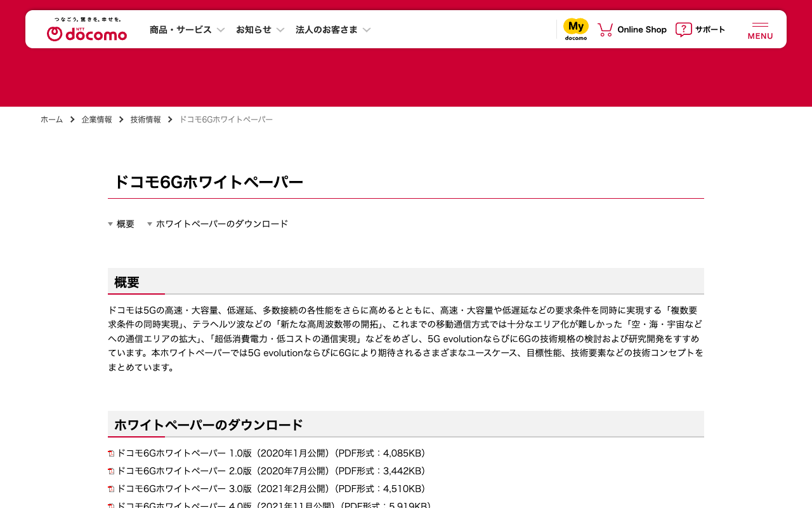Go to ホーム breadcrumb
Image resolution: width=812 pixels, height=508 pixels.
[52, 119]
